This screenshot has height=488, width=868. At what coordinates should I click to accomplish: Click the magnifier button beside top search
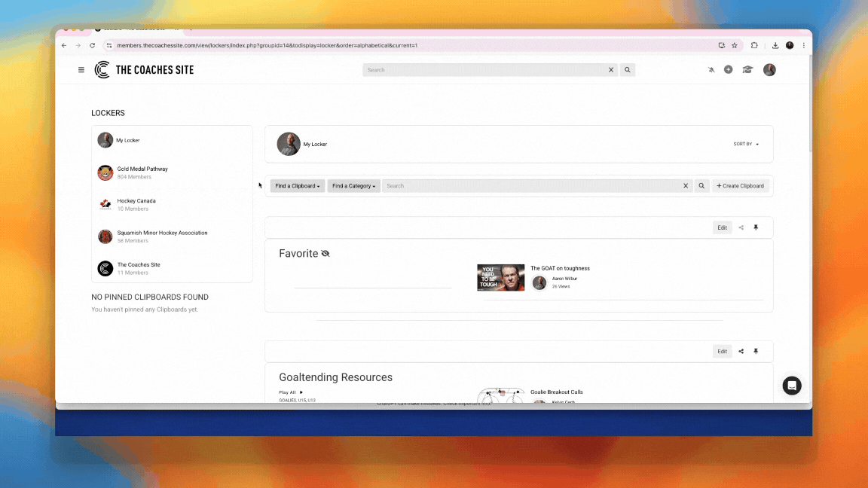pyautogui.click(x=628, y=70)
